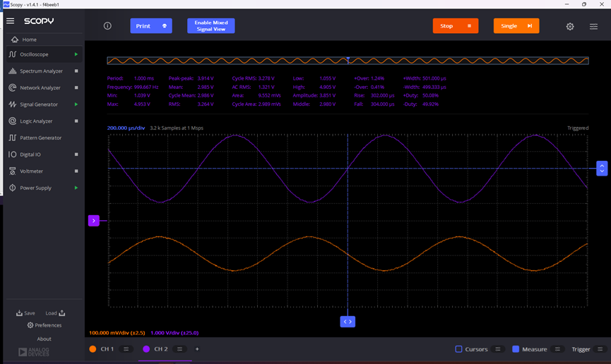Click the Oscilloscope waveform icon

tap(13, 54)
